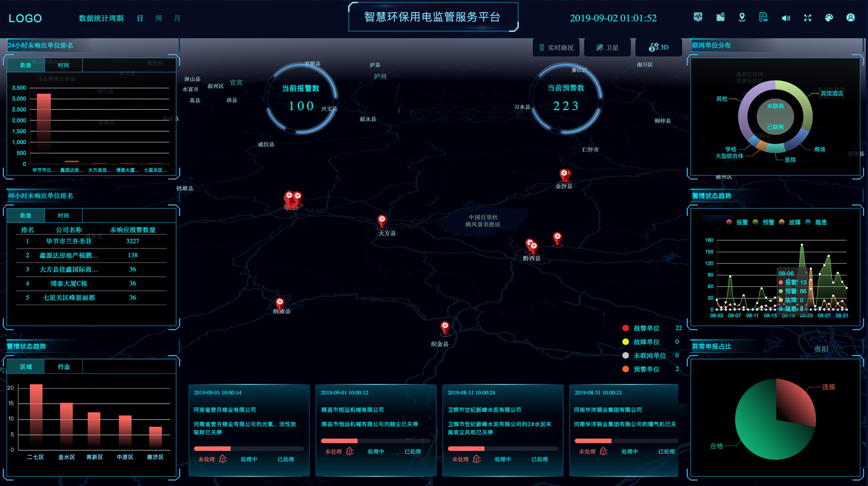868x486 pixels.
Task: Toggle 预警 series in trend chart legend
Action: (763, 222)
